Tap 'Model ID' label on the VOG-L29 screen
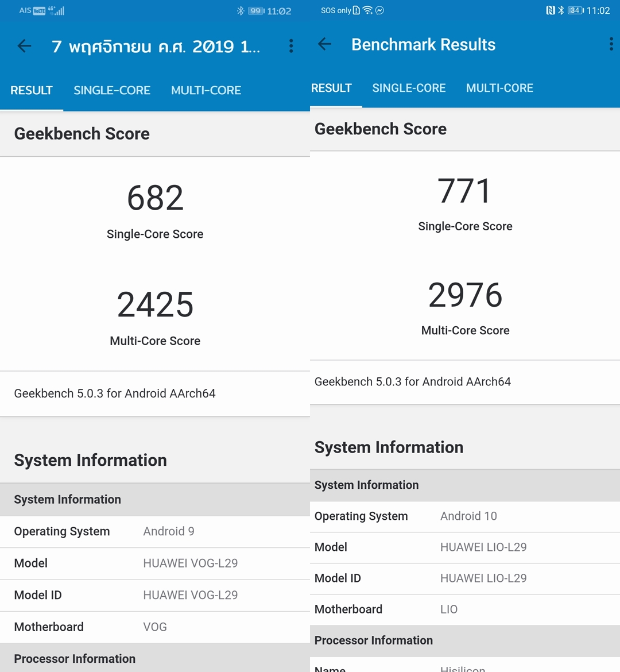The height and width of the screenshot is (672, 620). coord(38,595)
